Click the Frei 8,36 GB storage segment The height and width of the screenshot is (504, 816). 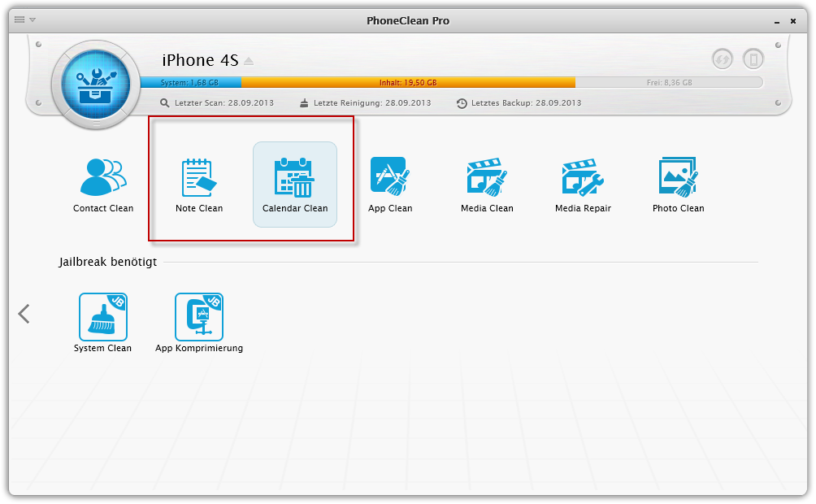(x=669, y=82)
